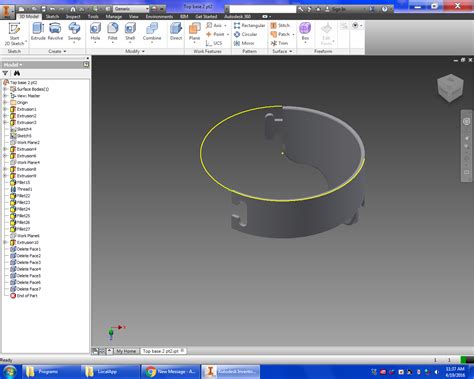Open the Direct edit tool
The height and width of the screenshot is (379, 474).
click(x=176, y=32)
